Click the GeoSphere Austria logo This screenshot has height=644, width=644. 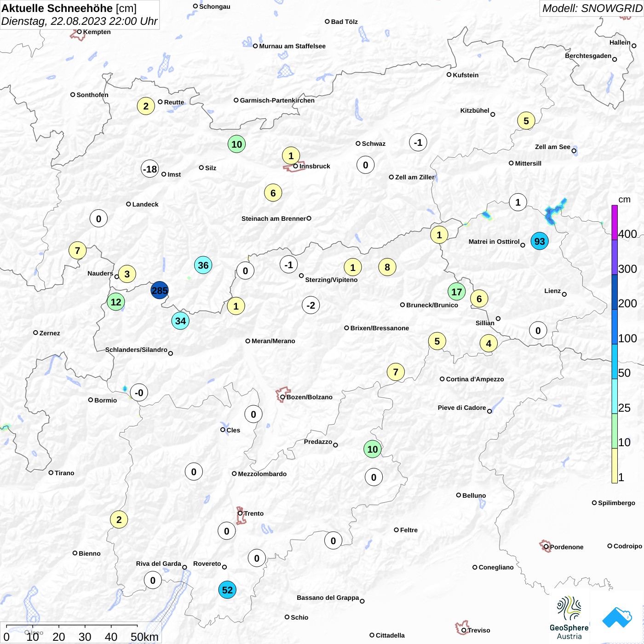(569, 618)
